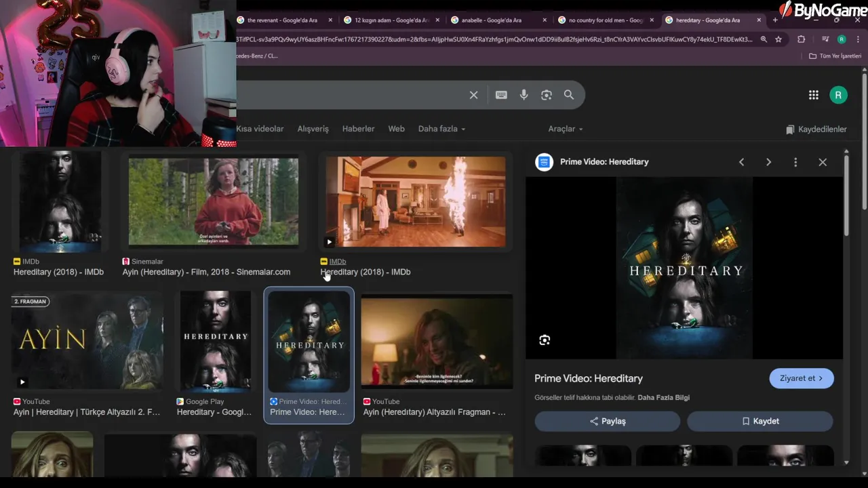Select the burning figure living room thumbnail
This screenshot has height=488, width=868.
click(416, 202)
